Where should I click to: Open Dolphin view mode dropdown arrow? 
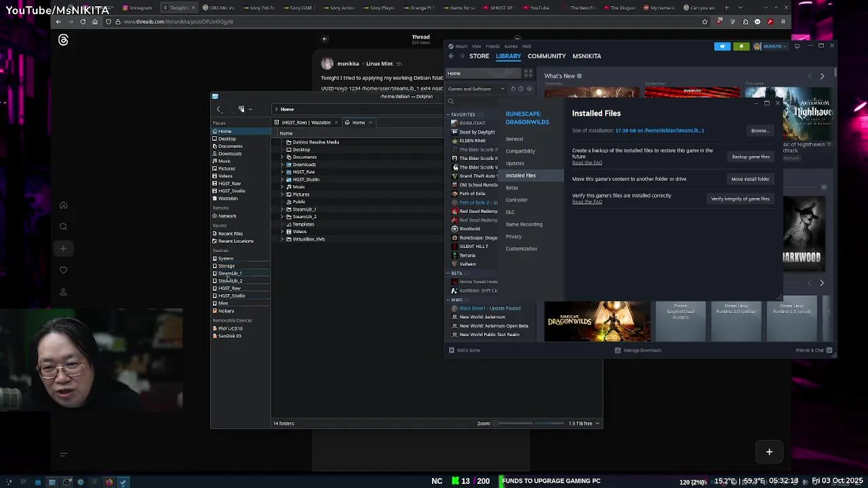[250, 109]
